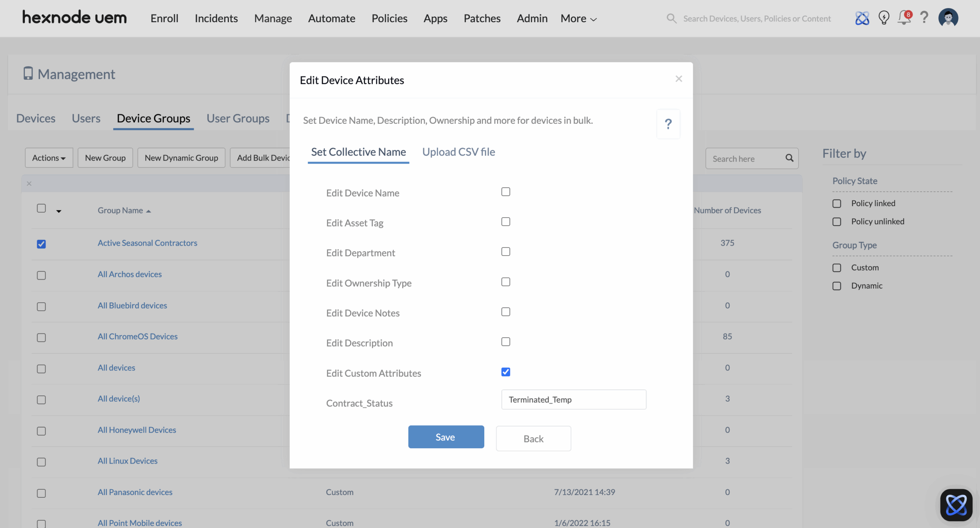Open the lightbulb tips icon
This screenshot has height=528, width=980.
884,18
